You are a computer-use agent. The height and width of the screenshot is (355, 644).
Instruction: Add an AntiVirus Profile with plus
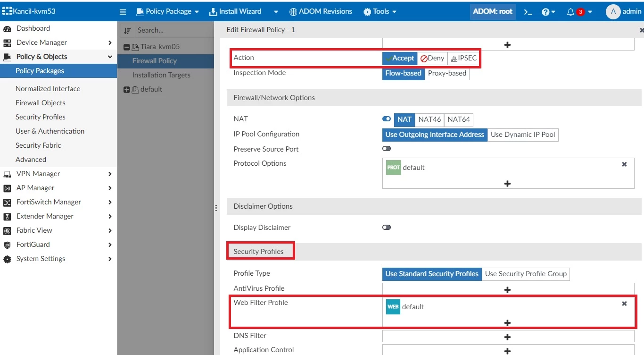coord(507,289)
